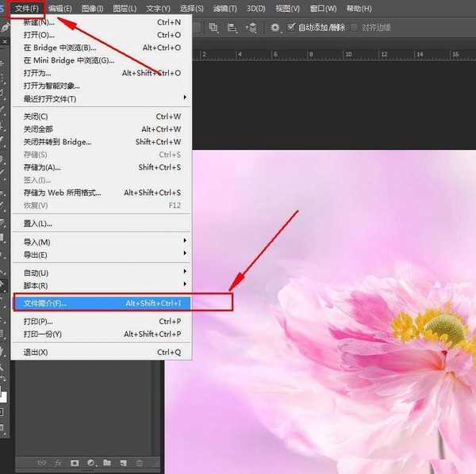The height and width of the screenshot is (474, 476).
Task: Choose 置入(L)... menu entry
Action: (102, 224)
